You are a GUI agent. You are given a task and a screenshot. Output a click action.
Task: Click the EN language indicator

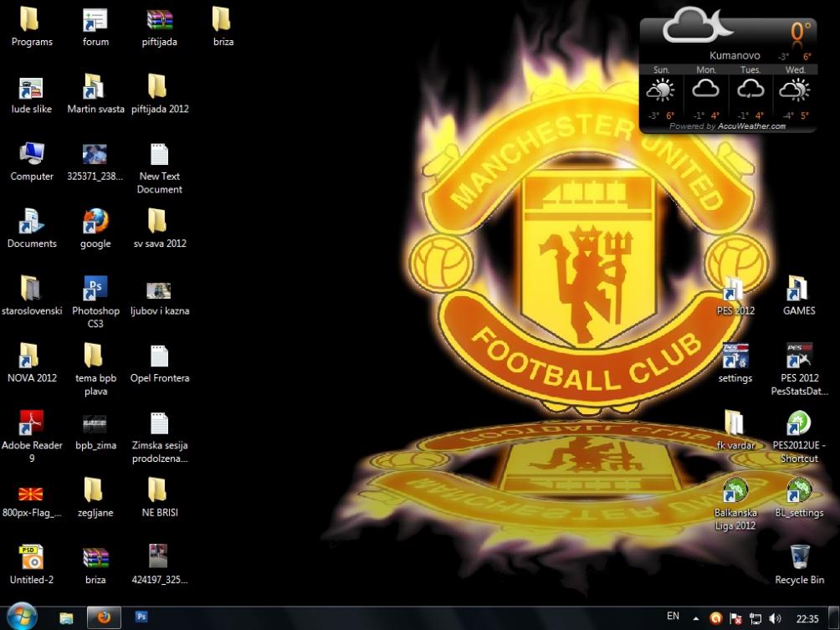pyautogui.click(x=673, y=617)
